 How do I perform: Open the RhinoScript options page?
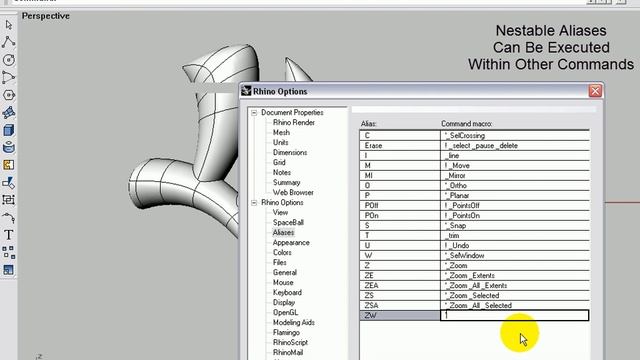tap(290, 342)
